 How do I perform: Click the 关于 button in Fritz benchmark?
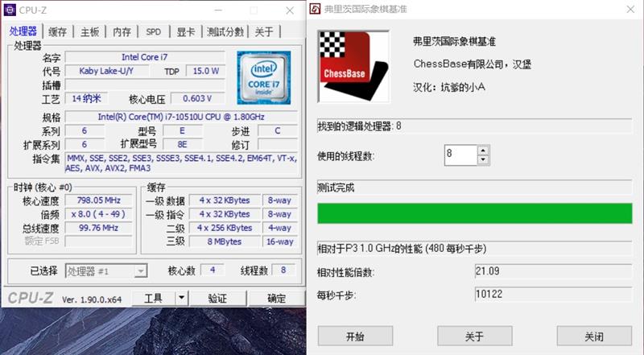475,336
